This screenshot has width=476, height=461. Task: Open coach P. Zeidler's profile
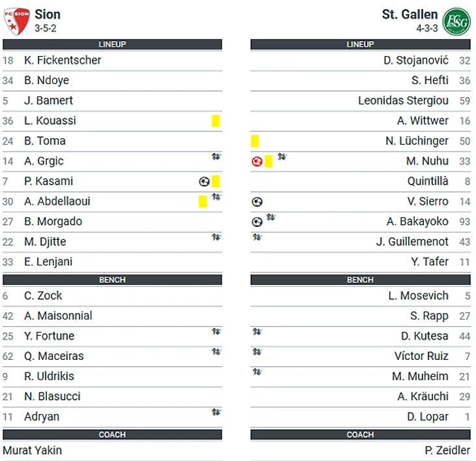pos(447,450)
